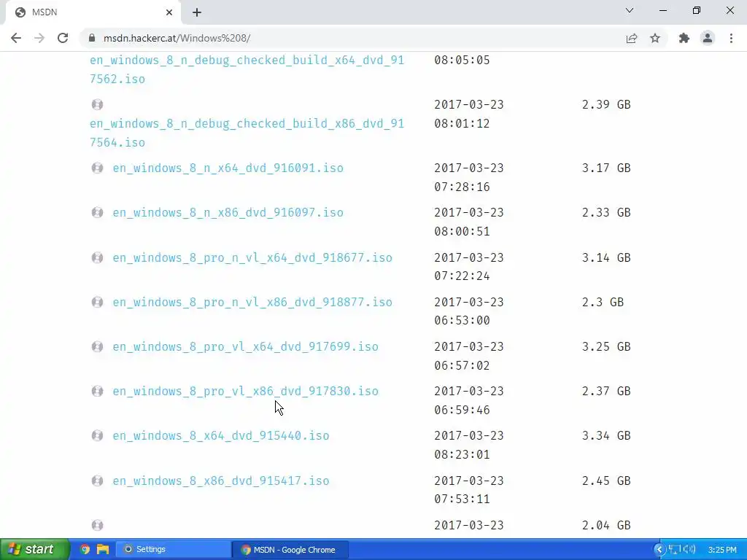The height and width of the screenshot is (560, 747).
Task: Select the MSDN browser tab
Action: click(93, 12)
